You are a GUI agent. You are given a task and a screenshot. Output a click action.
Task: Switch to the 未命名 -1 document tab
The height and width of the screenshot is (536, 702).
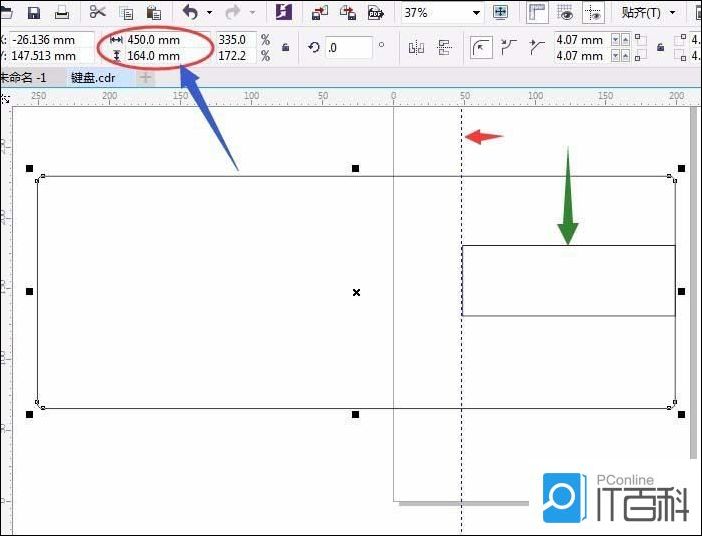[x=31, y=78]
